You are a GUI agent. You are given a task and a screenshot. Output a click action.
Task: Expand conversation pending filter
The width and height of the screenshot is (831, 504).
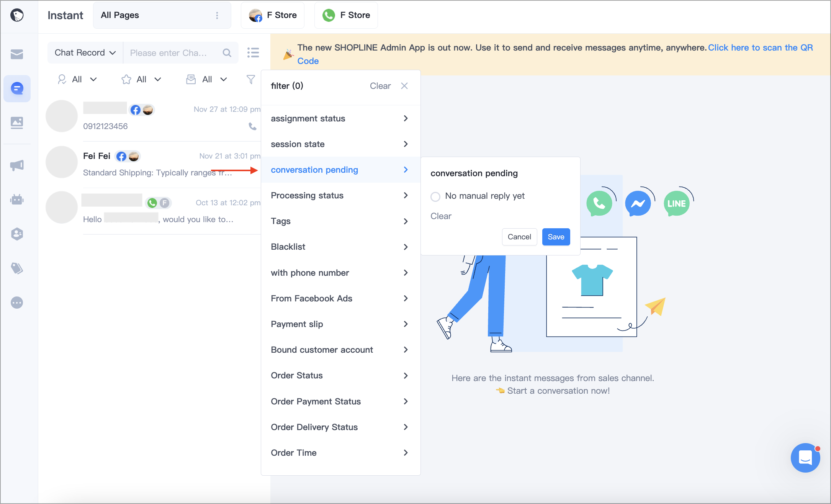[x=340, y=170]
